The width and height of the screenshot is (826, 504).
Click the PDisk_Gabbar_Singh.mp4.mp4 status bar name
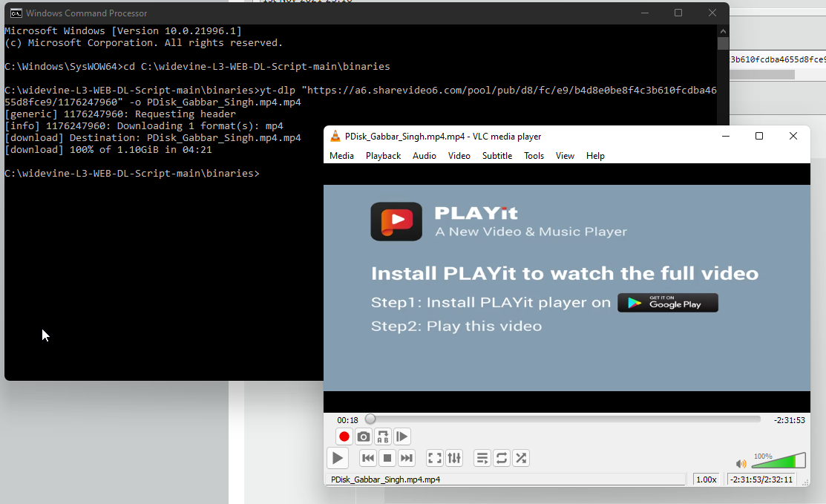tap(385, 480)
